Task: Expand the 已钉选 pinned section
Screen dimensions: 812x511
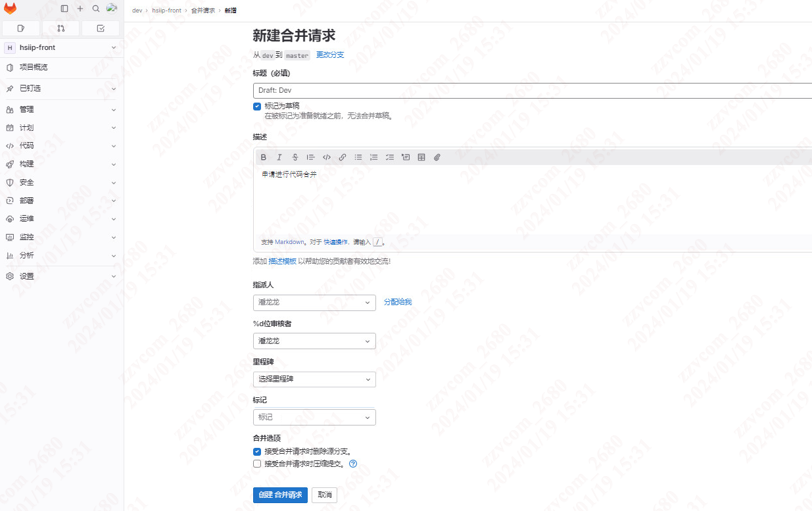Action: (62, 88)
